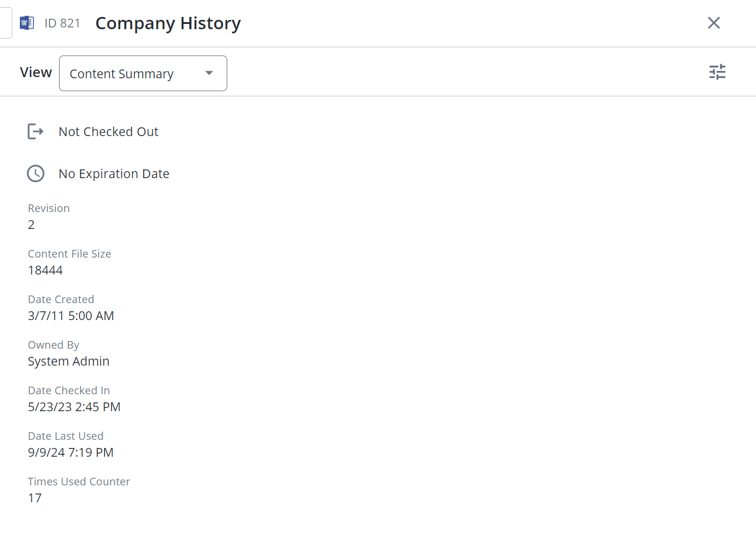The image size is (756, 549).
Task: Click the View label
Action: [x=36, y=72]
